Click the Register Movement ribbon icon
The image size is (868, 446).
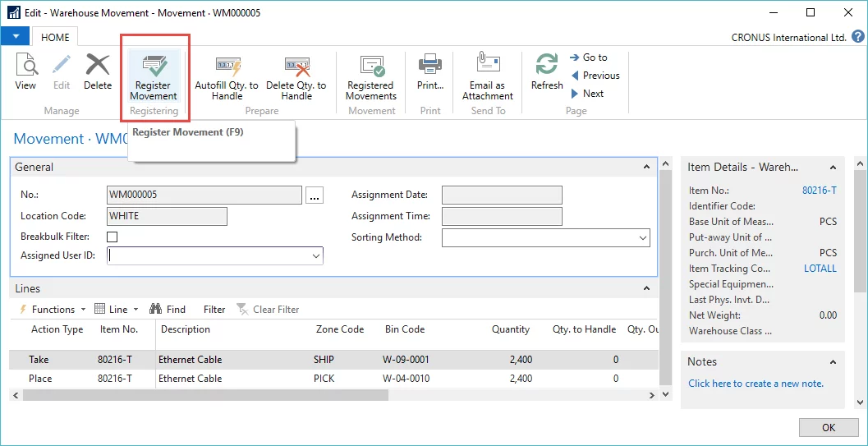click(154, 67)
